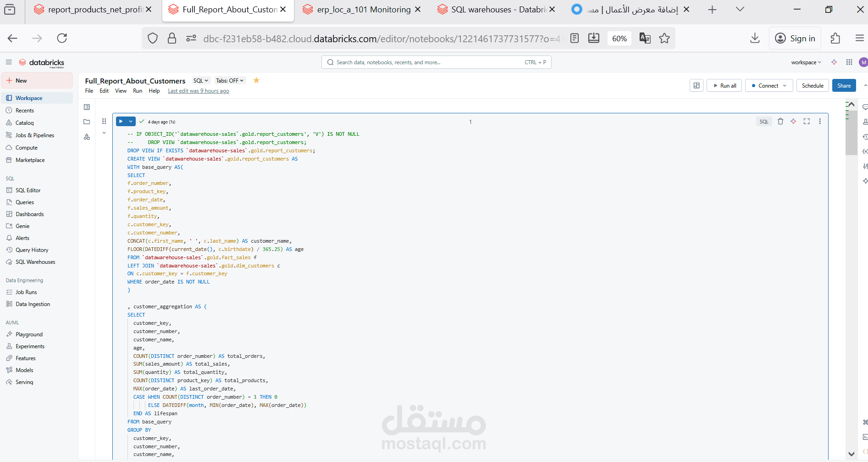The image size is (868, 462).
Task: Open Genie in sidebar
Action: tap(37, 226)
